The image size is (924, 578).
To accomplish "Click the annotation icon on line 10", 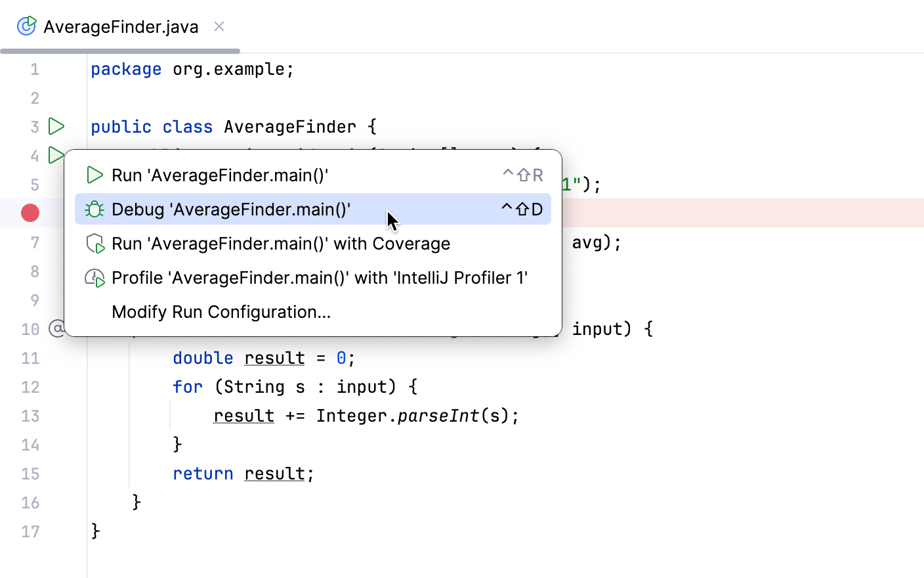I will tap(56, 328).
